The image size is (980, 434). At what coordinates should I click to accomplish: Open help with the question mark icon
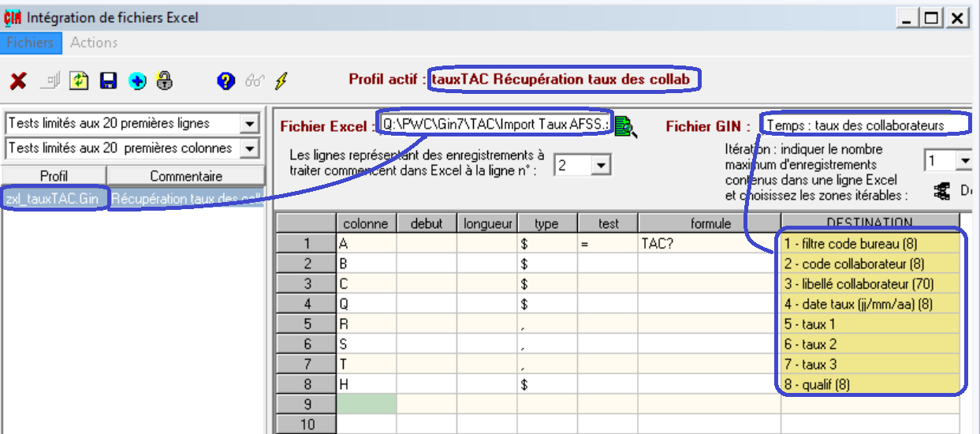pyautogui.click(x=226, y=80)
